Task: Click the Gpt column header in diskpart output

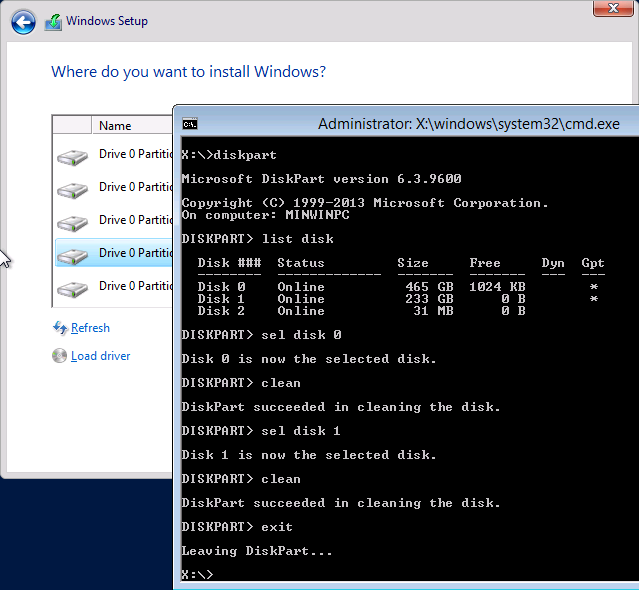Action: (x=593, y=263)
